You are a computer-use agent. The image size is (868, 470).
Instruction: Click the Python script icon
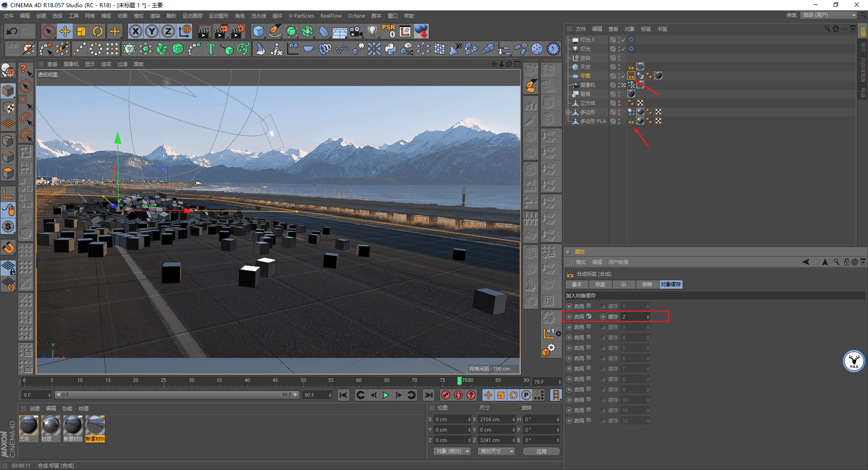391,49
